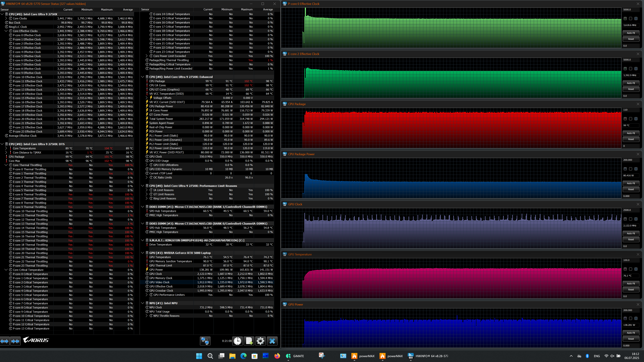
Task: Close sensors with the blue X icon
Action: click(x=272, y=341)
